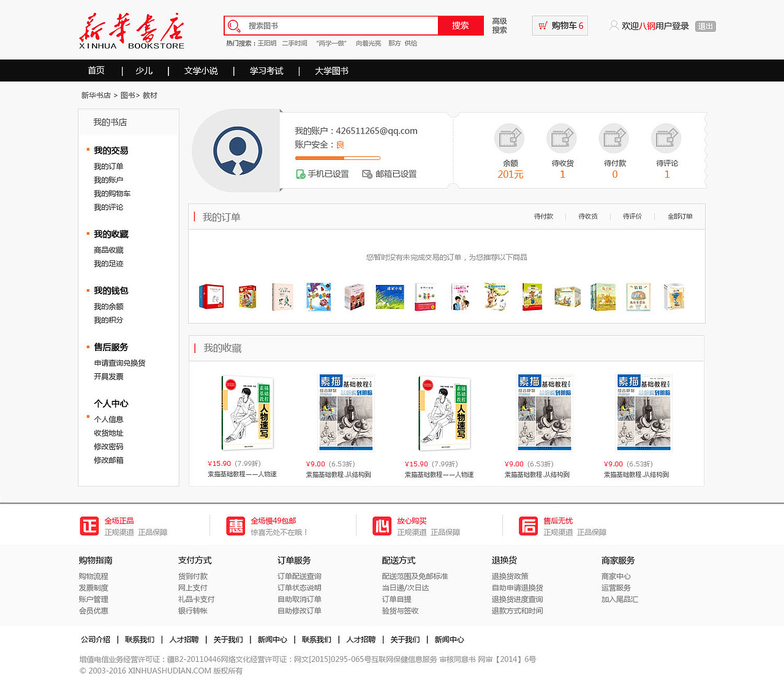Switch to 待付款 orders tab
The height and width of the screenshot is (698, 784).
click(543, 216)
